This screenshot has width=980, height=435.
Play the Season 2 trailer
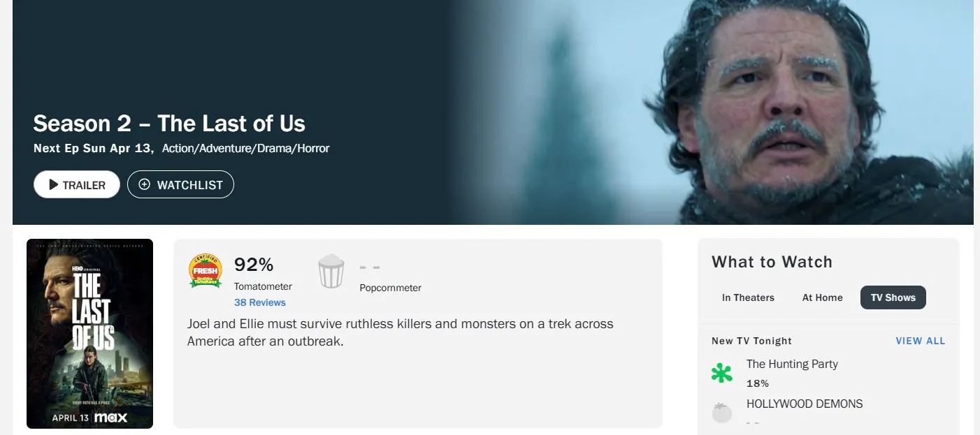pos(77,185)
